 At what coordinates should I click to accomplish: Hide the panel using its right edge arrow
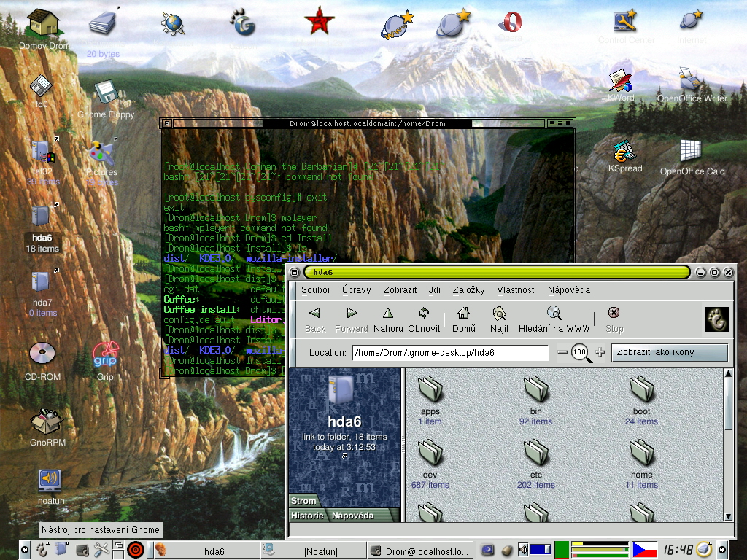[x=722, y=549]
